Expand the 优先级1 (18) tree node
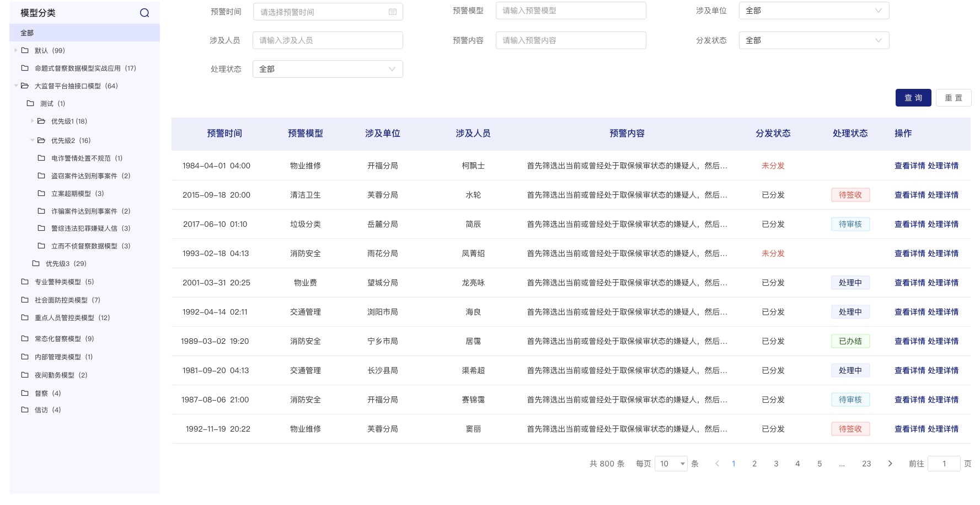This screenshot has width=980, height=505. point(33,121)
